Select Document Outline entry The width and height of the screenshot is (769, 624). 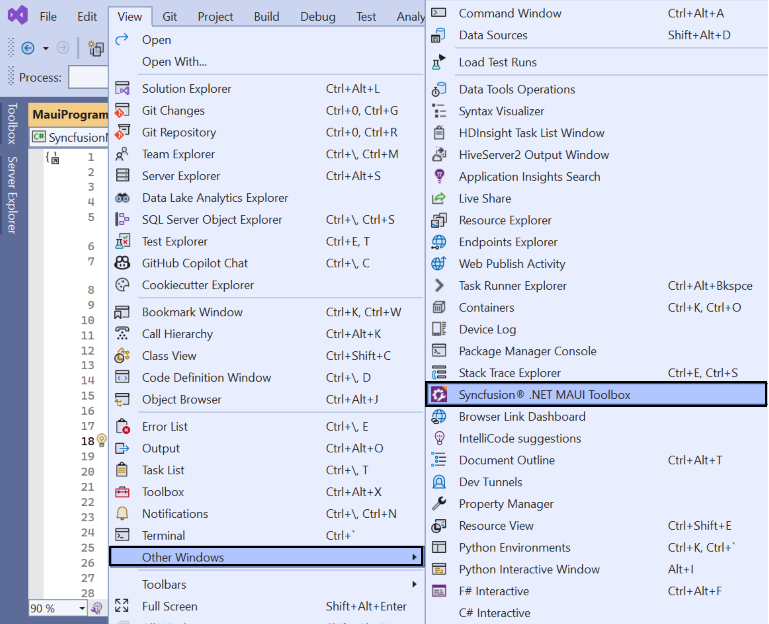[596, 460]
